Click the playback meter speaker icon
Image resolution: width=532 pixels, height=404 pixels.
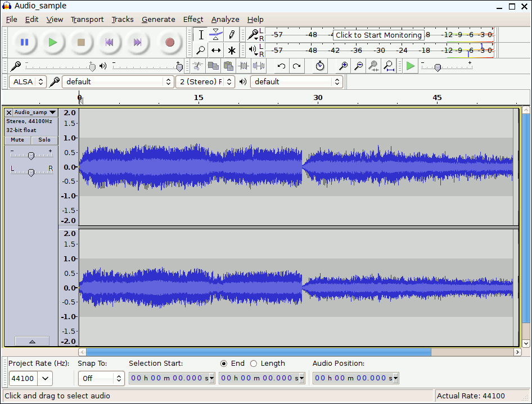click(253, 50)
